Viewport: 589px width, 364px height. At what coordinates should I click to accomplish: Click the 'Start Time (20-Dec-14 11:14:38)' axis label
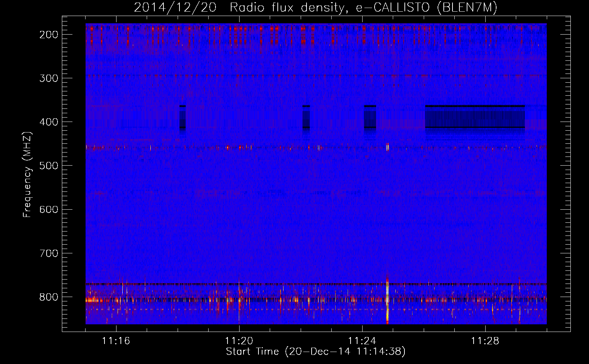pyautogui.click(x=316, y=352)
